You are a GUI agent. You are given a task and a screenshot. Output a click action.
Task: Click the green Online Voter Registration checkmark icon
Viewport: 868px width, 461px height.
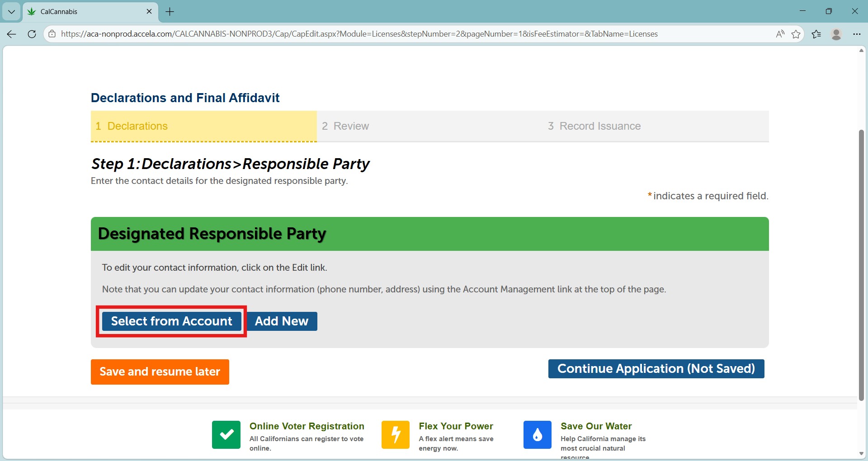226,435
